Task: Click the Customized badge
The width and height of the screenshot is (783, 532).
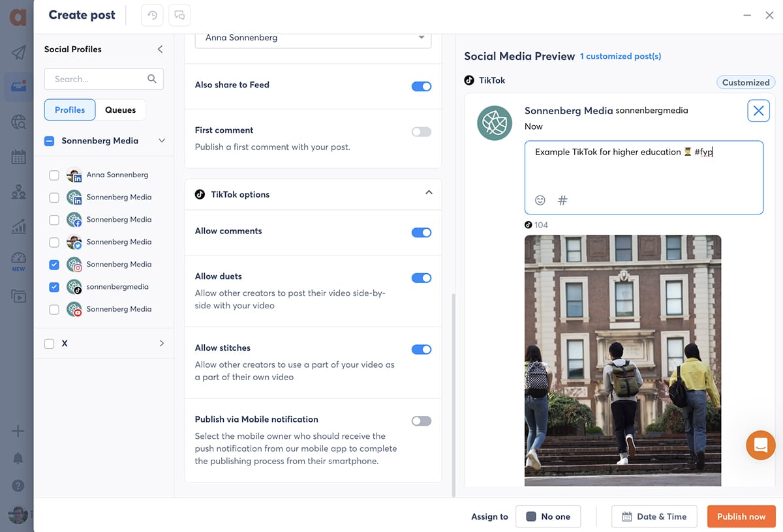Action: (746, 82)
